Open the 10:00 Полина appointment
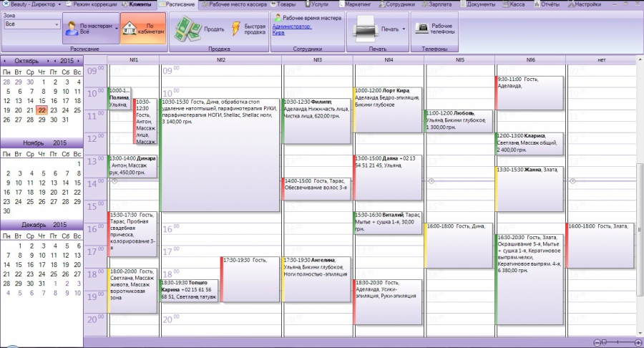 coord(119,98)
